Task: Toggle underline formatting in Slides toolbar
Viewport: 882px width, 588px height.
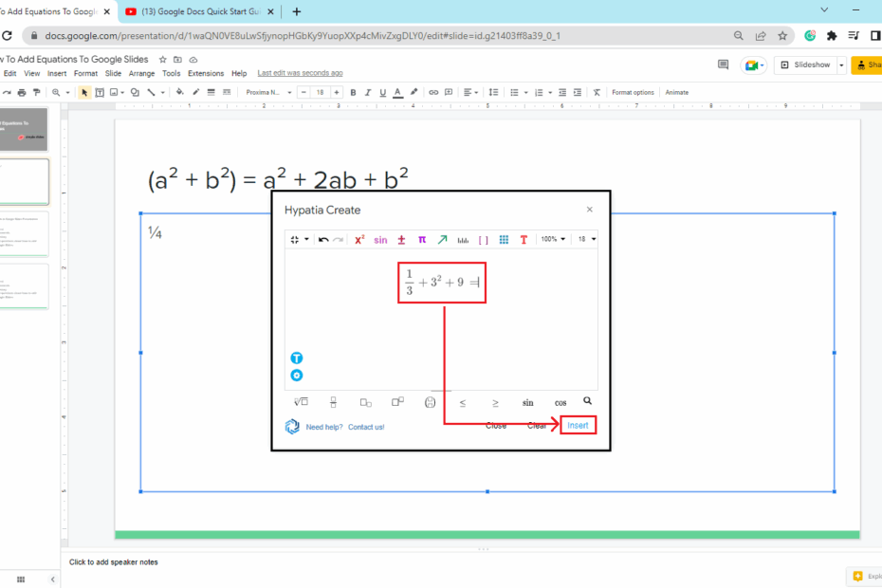Action: click(x=382, y=92)
